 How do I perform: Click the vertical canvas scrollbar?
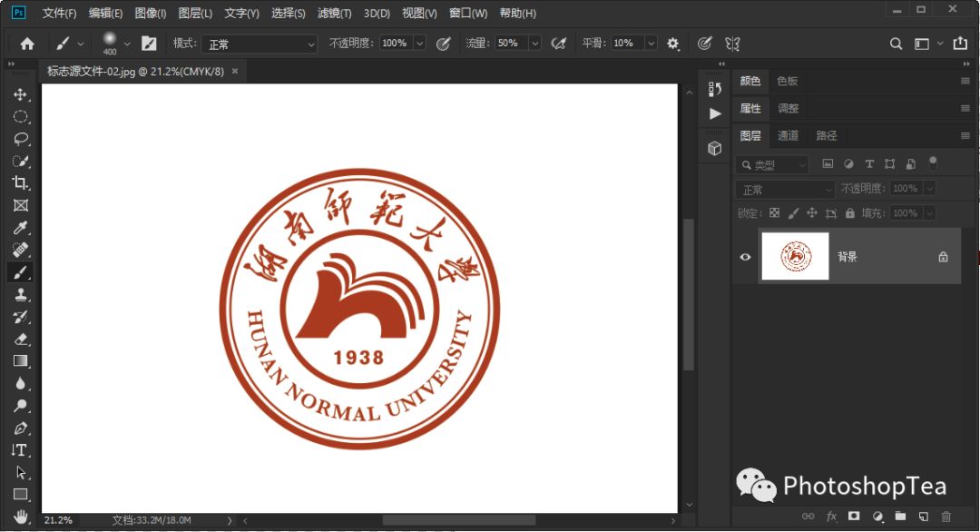[x=689, y=294]
